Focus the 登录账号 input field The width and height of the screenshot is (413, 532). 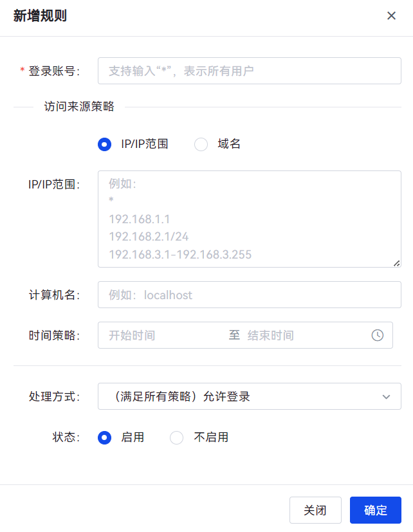point(249,71)
